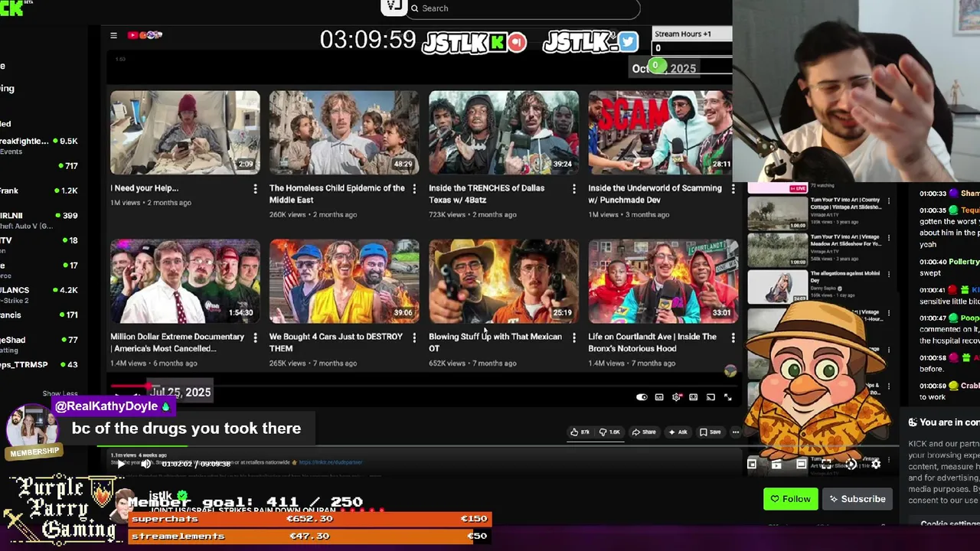Open sidebar channel with 171 viewers

tap(39, 315)
